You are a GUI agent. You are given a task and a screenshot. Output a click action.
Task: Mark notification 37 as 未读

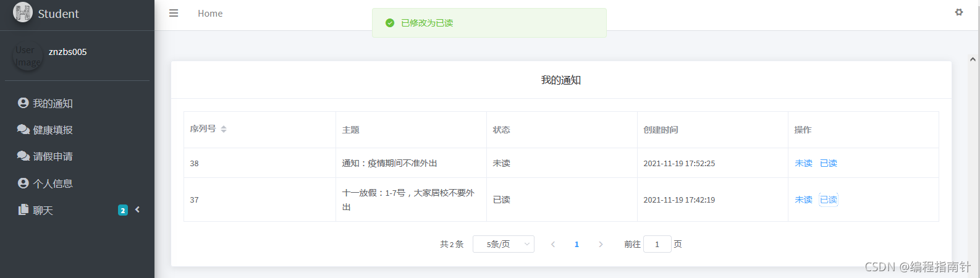803,200
